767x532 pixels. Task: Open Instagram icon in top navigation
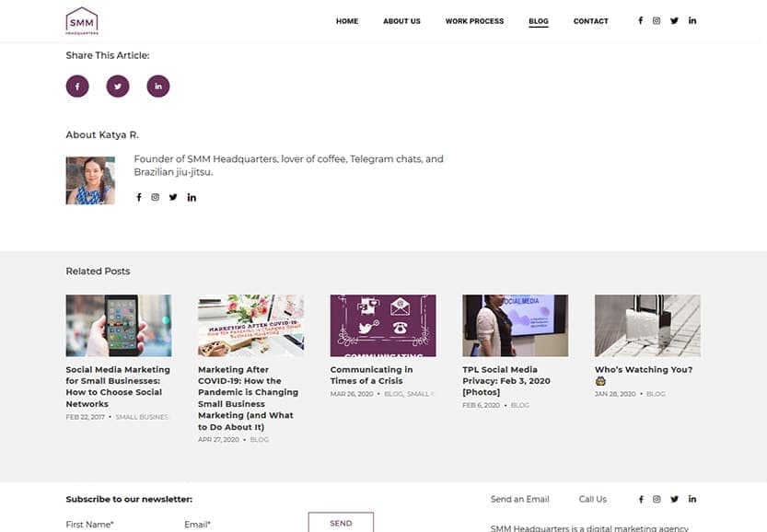[657, 21]
